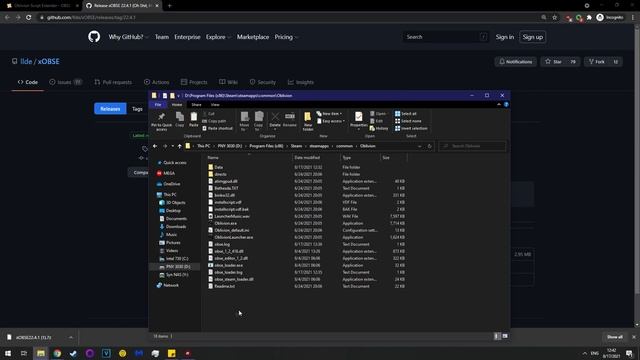
Task: Open Marketplace link on GitHub
Action: pyautogui.click(x=253, y=37)
